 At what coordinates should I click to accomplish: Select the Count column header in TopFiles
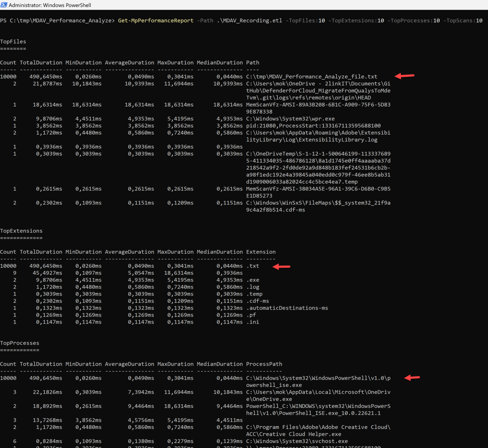click(8, 62)
